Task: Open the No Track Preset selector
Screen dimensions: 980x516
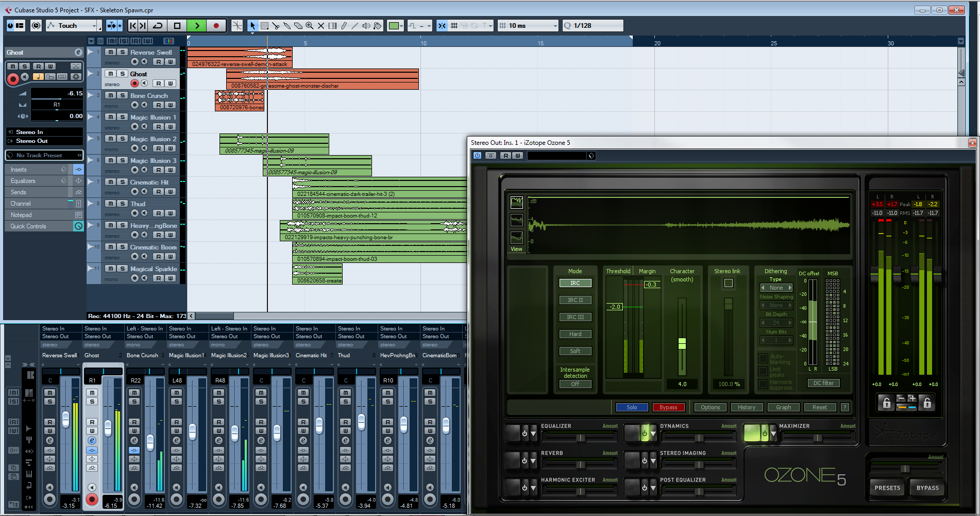Action: pos(44,155)
